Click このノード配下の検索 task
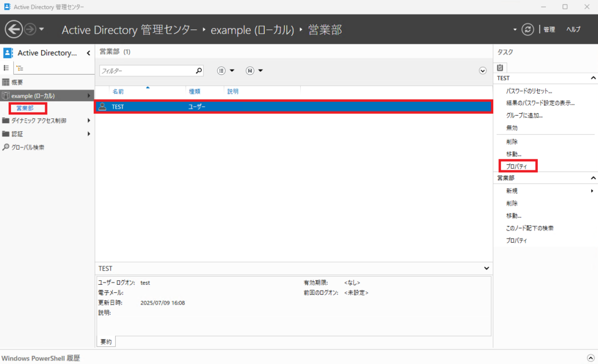Screen dimensions: 598x364 pyautogui.click(x=529, y=228)
